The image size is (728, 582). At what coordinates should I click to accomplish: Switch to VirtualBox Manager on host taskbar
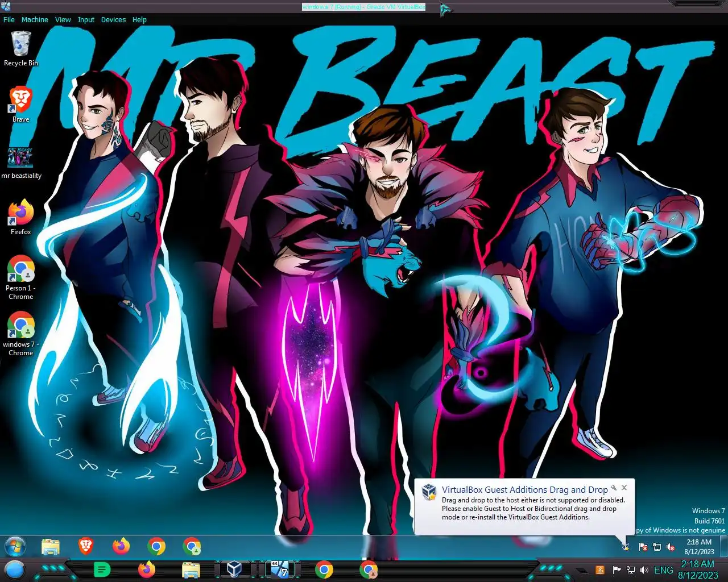[x=234, y=569]
